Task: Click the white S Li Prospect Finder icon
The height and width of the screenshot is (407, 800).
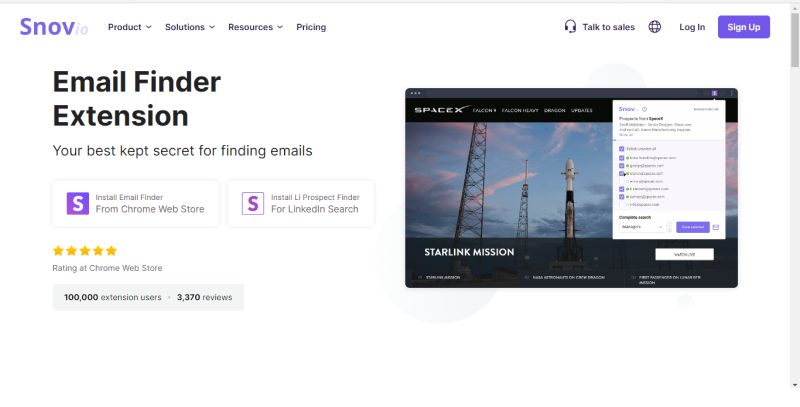Action: (253, 203)
